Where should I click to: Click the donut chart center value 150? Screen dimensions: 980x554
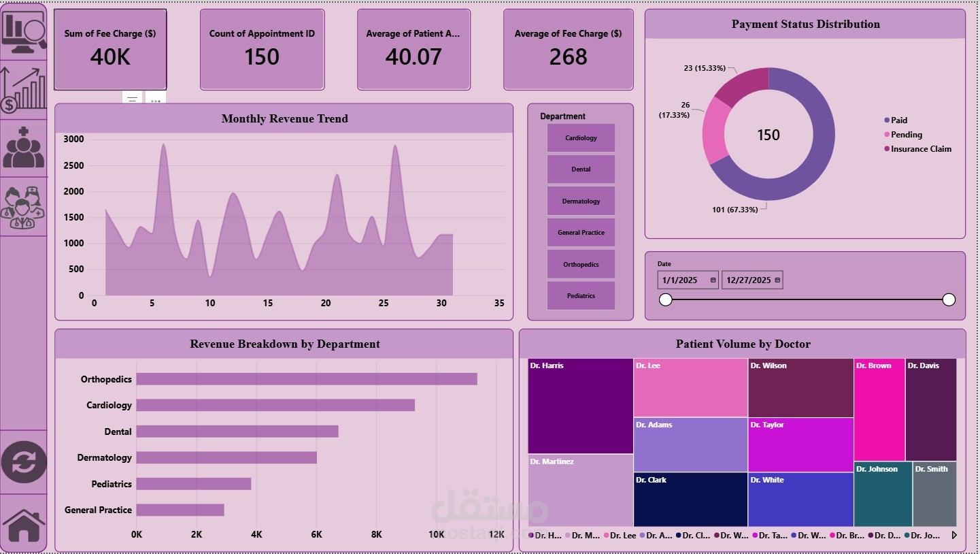[x=768, y=135]
